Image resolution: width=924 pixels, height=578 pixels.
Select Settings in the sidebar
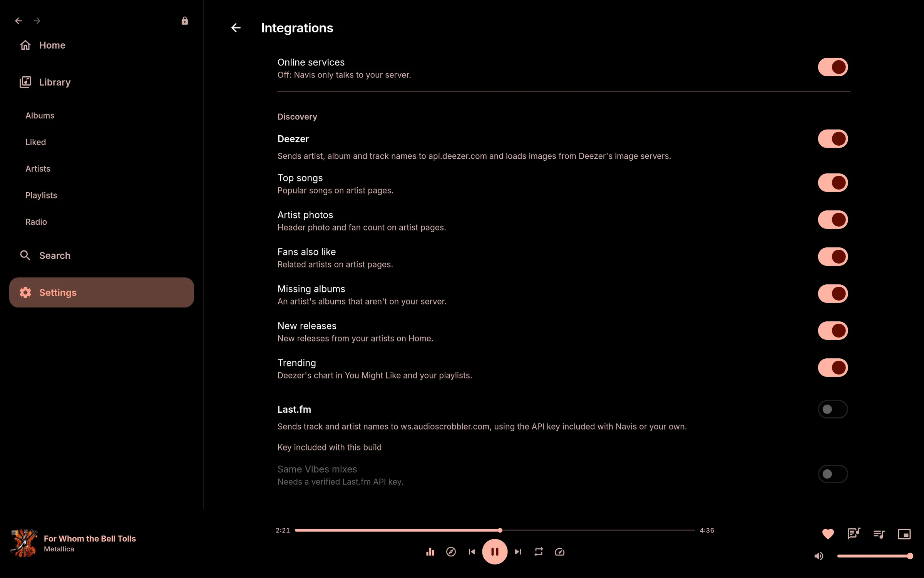pyautogui.click(x=102, y=292)
